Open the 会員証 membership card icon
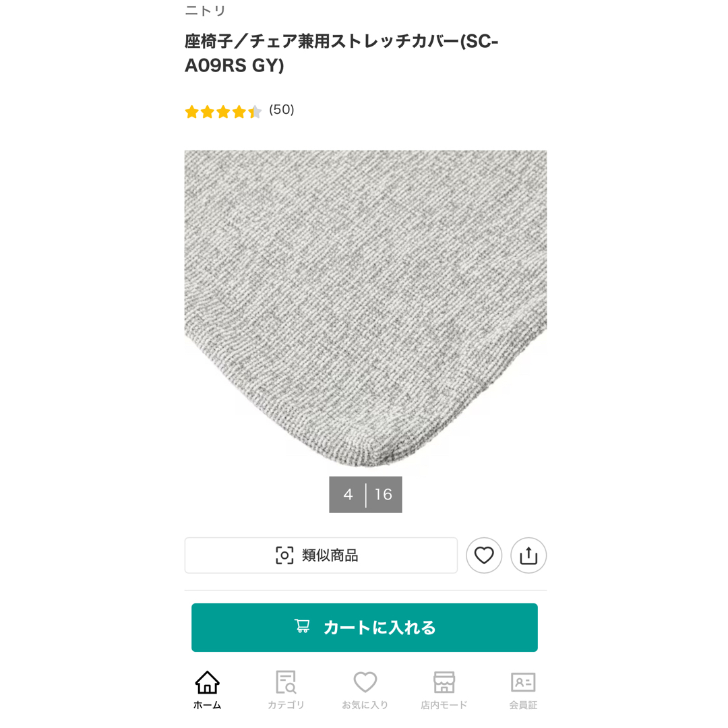 click(523, 682)
